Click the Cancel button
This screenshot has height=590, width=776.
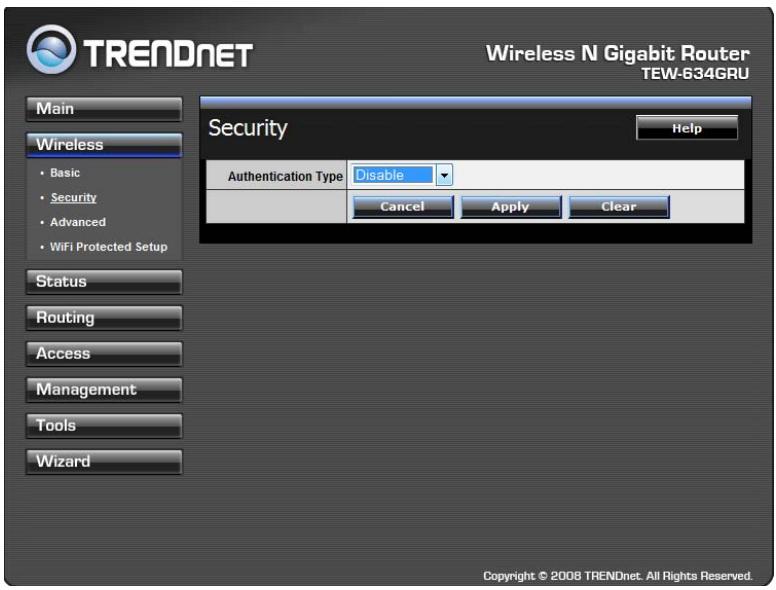(402, 207)
